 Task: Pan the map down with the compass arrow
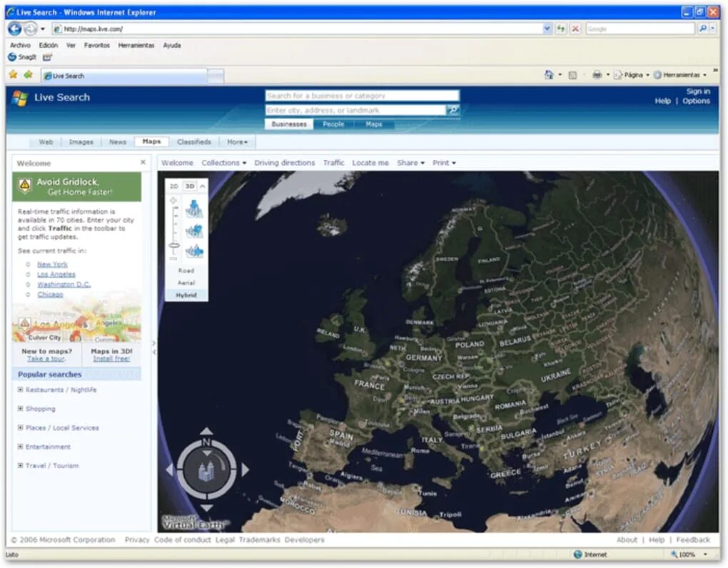pyautogui.click(x=206, y=507)
